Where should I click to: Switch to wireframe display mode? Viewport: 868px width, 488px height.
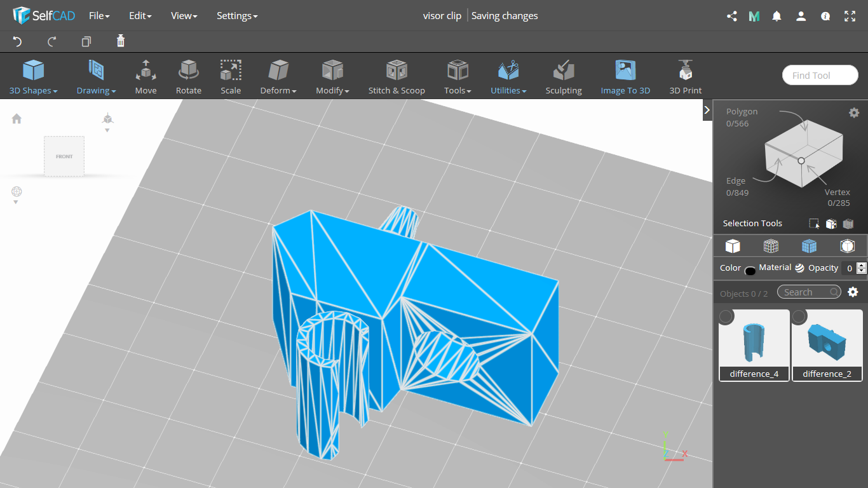tap(771, 246)
